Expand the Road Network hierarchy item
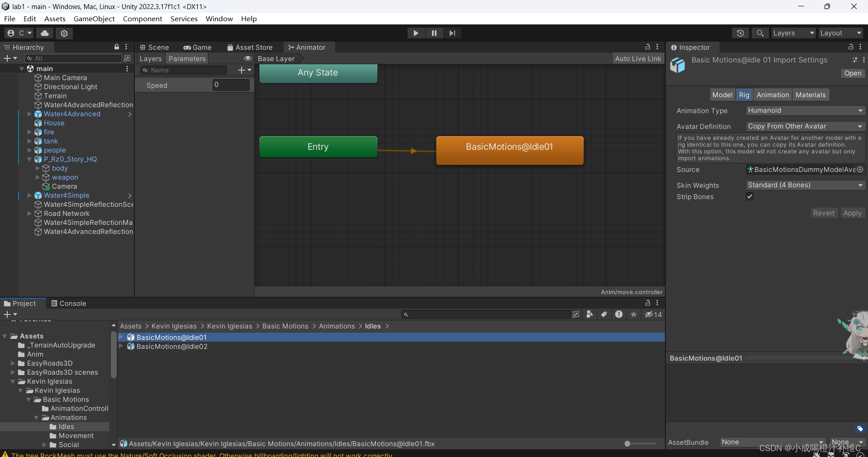 pos(29,214)
